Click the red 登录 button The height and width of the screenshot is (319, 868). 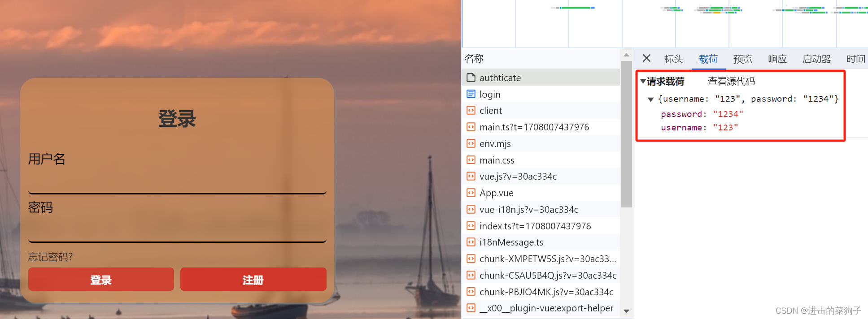click(101, 279)
